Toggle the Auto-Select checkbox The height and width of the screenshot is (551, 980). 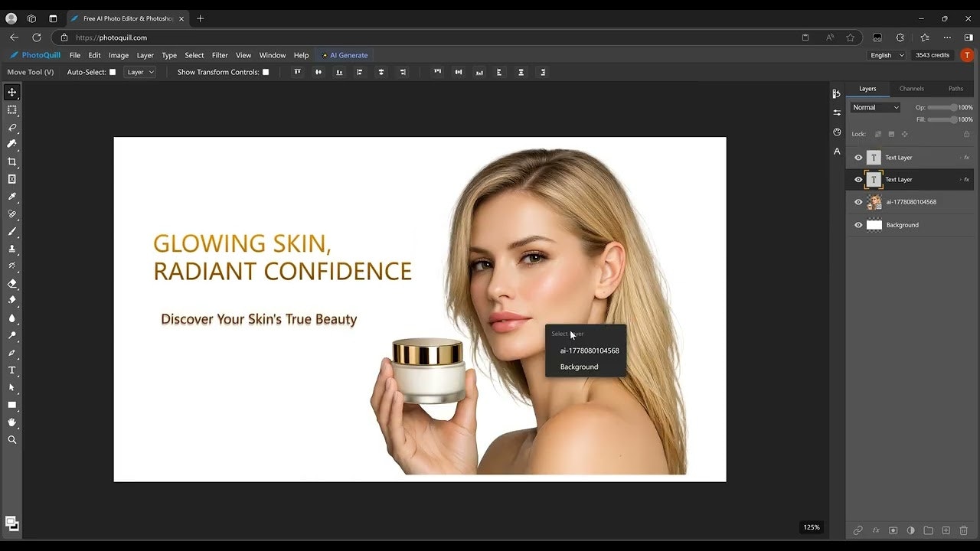(113, 72)
